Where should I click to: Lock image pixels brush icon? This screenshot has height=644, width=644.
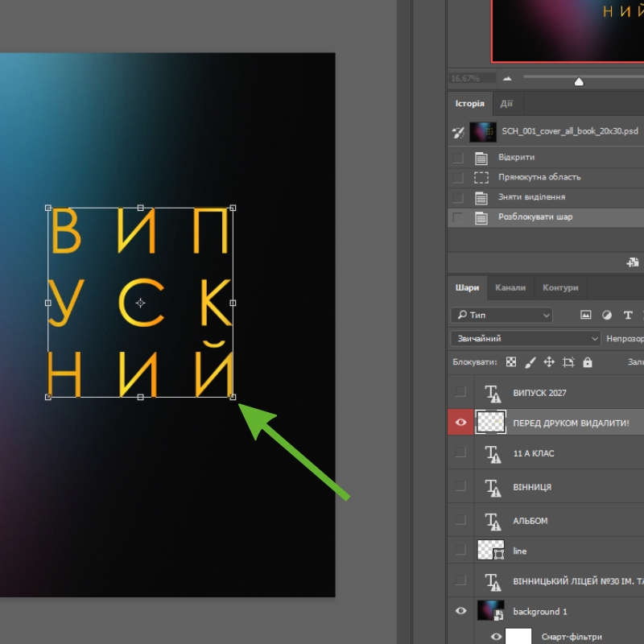(x=530, y=362)
